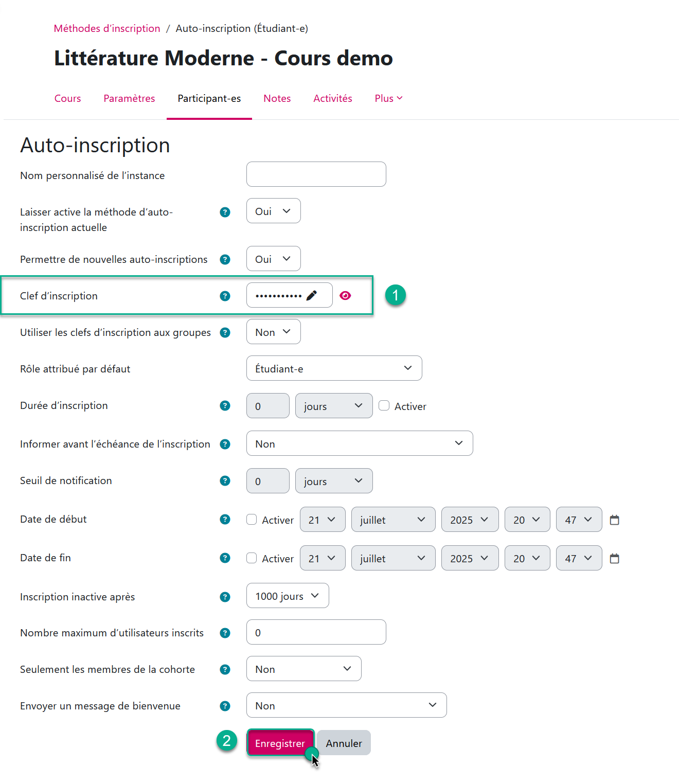Open help for Envoyer un message de bienvenue

pos(225,706)
